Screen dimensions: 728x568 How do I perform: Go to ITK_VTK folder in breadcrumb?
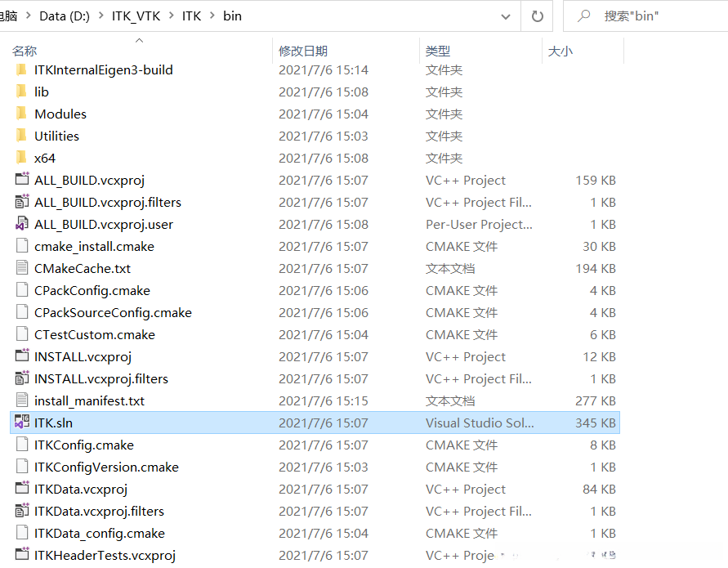[136, 16]
